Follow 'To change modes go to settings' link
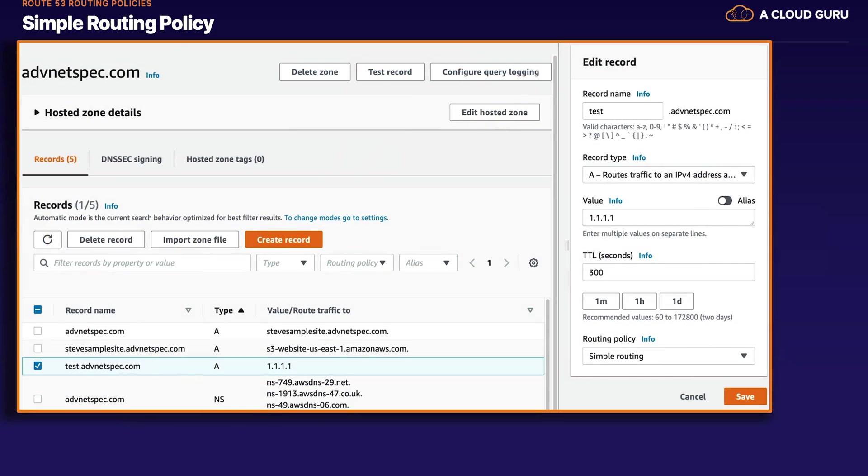This screenshot has height=476, width=868. tap(336, 218)
